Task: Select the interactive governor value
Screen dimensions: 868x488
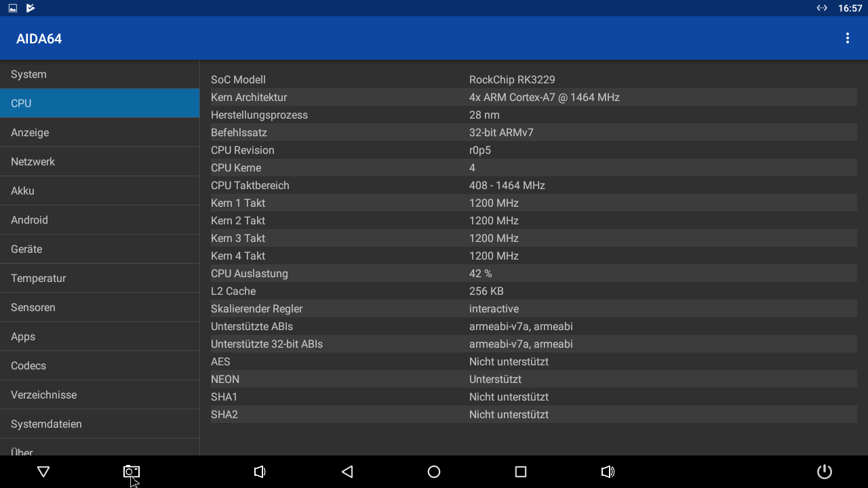Action: pyautogui.click(x=494, y=309)
